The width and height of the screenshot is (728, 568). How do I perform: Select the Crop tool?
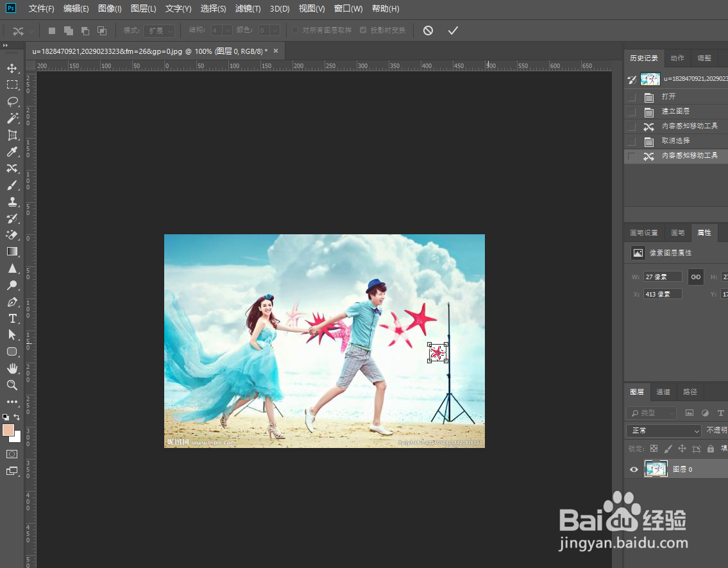[x=12, y=135]
